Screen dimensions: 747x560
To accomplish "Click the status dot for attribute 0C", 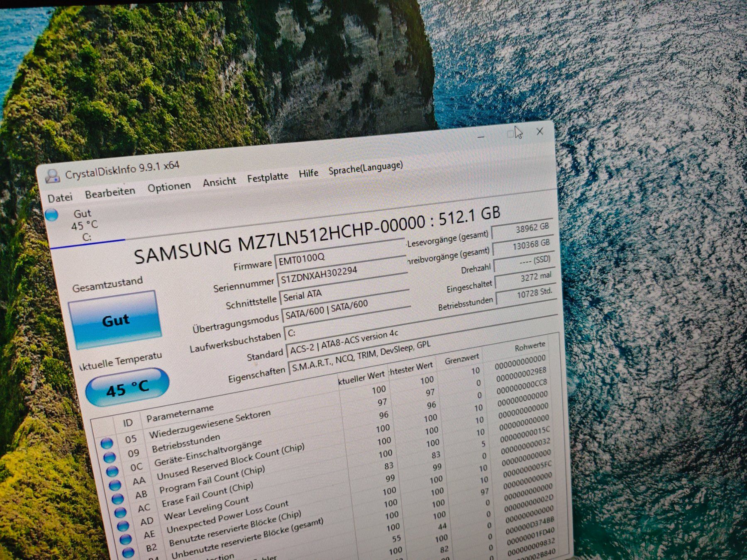I will [x=112, y=471].
